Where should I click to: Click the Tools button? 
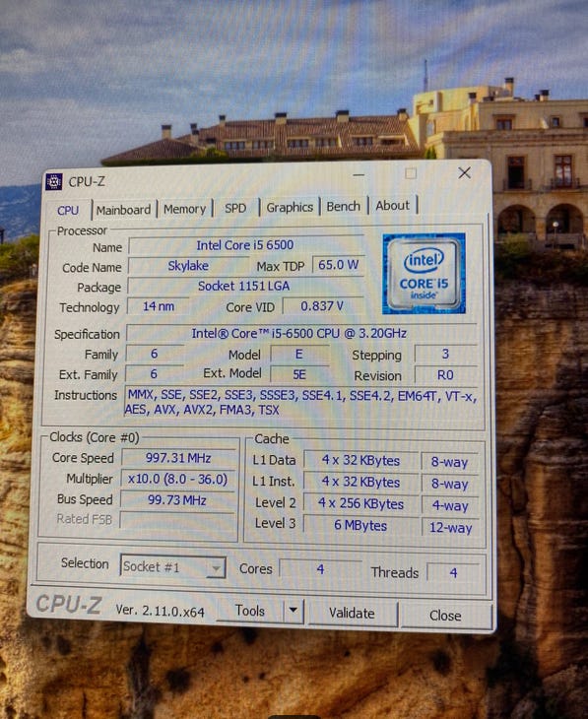click(250, 611)
